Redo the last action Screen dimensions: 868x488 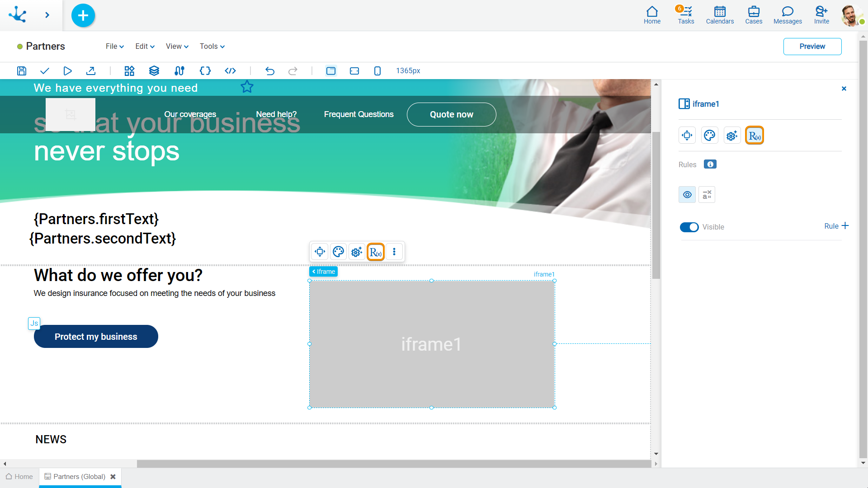293,70
